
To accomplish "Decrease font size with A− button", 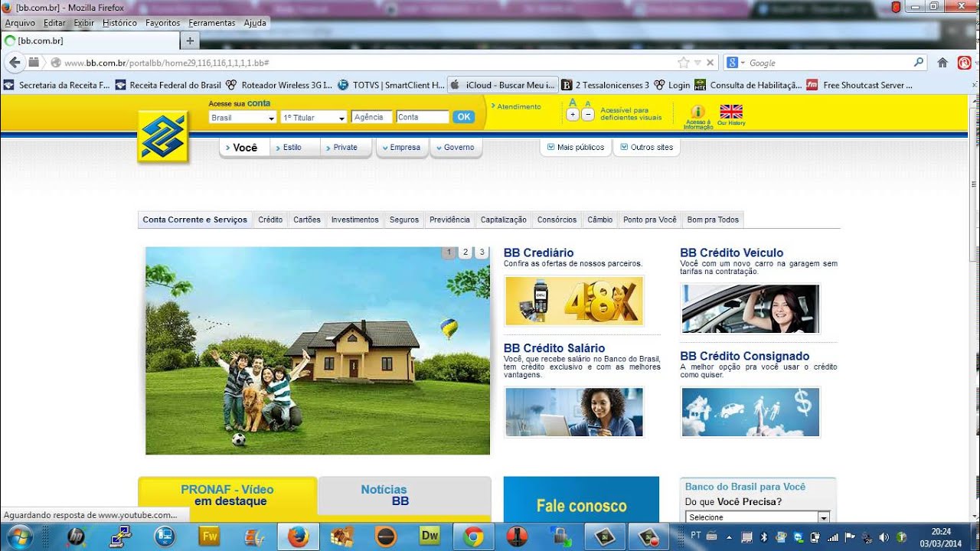I will tap(587, 115).
